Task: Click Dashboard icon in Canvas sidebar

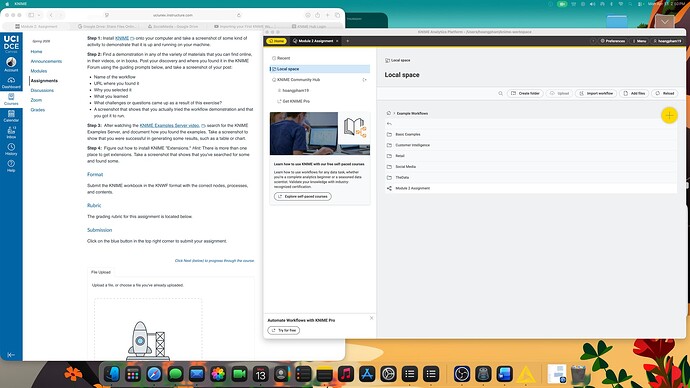Action: coord(11,83)
